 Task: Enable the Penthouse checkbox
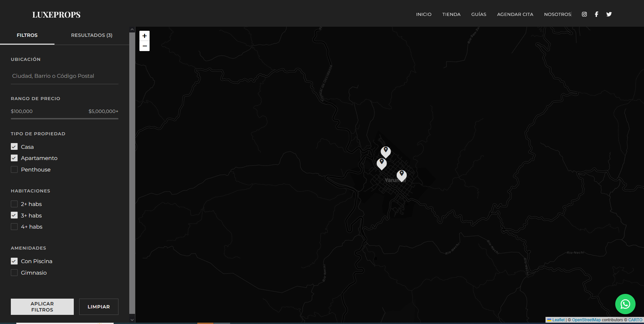pos(14,169)
